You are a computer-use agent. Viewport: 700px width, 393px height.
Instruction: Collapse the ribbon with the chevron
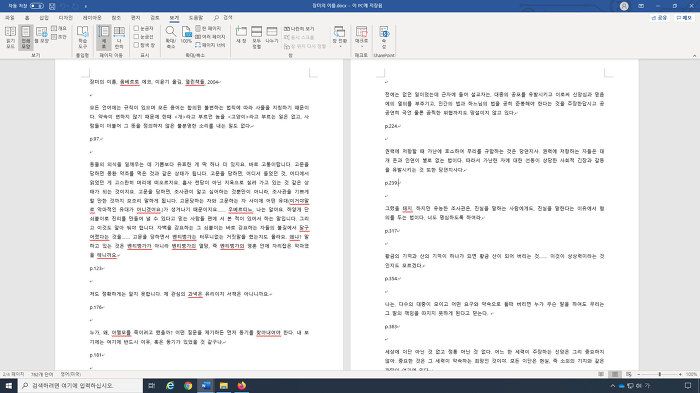[694, 55]
